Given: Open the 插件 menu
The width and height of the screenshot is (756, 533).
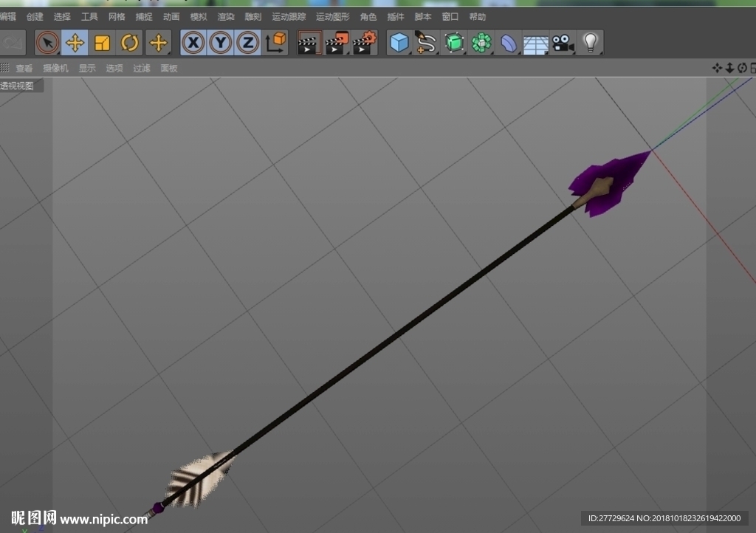Looking at the screenshot, I should pos(396,17).
